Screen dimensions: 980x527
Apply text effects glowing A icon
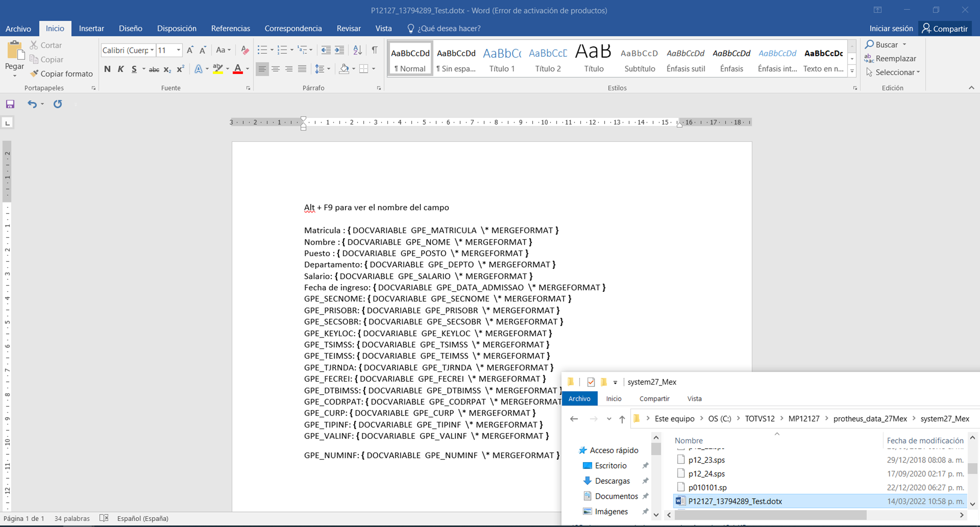click(x=198, y=69)
